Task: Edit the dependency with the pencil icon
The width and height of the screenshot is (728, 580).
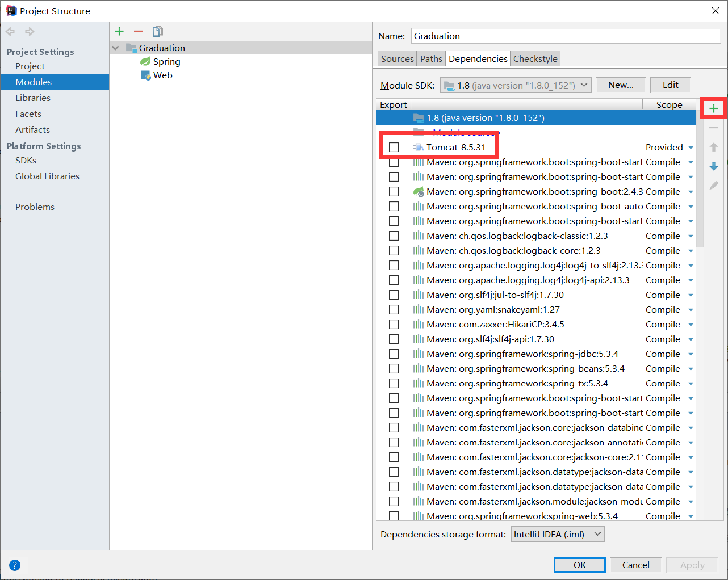Action: click(714, 186)
